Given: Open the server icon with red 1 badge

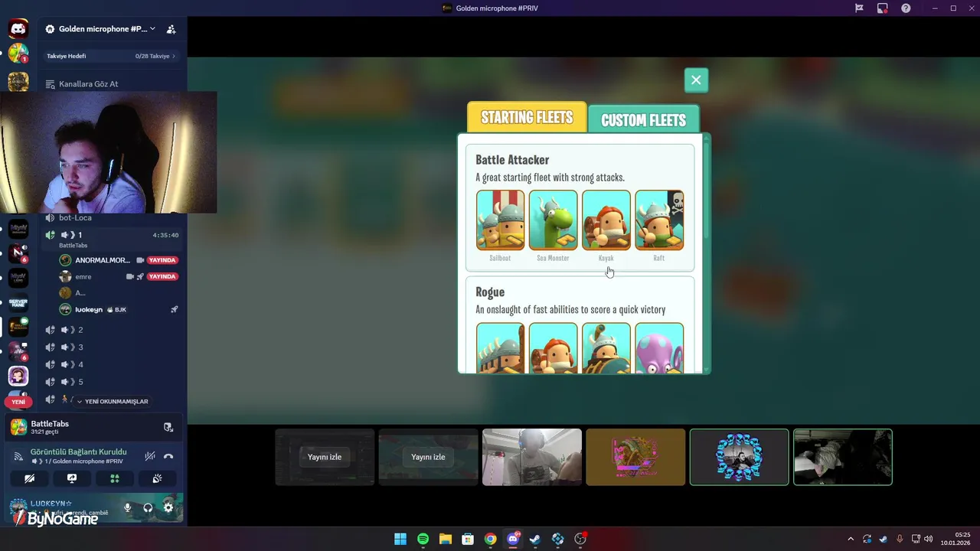Looking at the screenshot, I should [18, 54].
